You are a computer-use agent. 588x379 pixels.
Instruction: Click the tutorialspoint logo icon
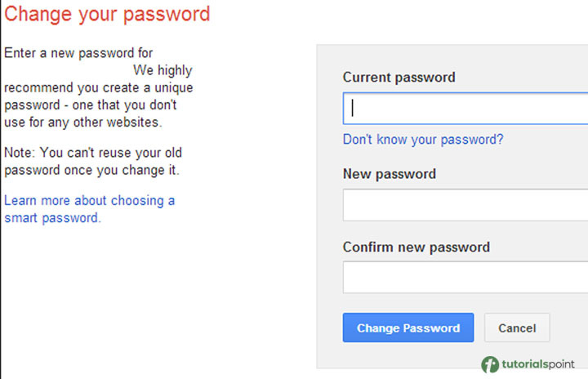coord(490,364)
